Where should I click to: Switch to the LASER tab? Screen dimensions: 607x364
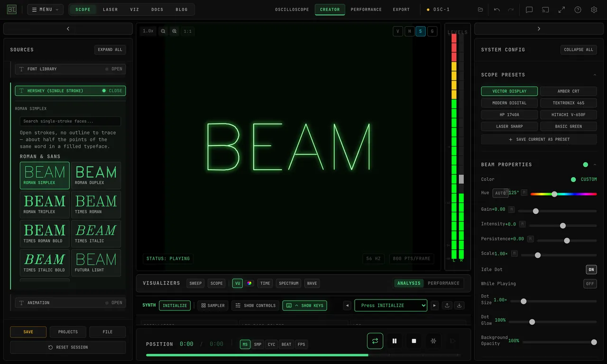[x=110, y=9]
